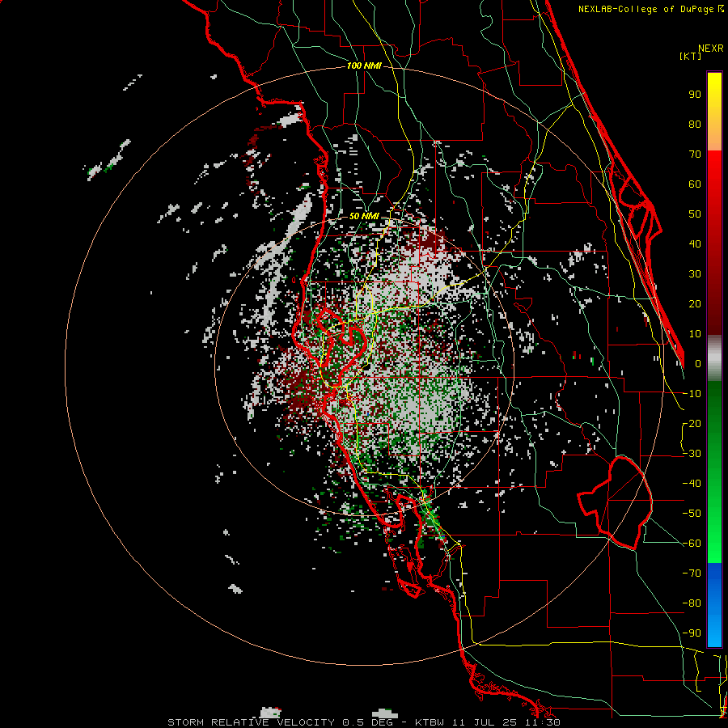Image resolution: width=728 pixels, height=728 pixels.
Task: Click the 50 value on the velocity scale
Action: [x=695, y=214]
